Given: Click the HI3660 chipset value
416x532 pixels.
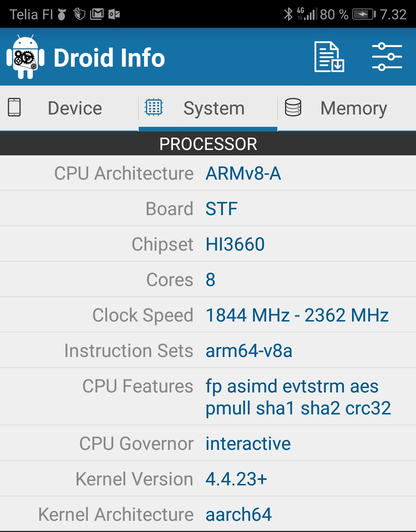Looking at the screenshot, I should (x=235, y=244).
